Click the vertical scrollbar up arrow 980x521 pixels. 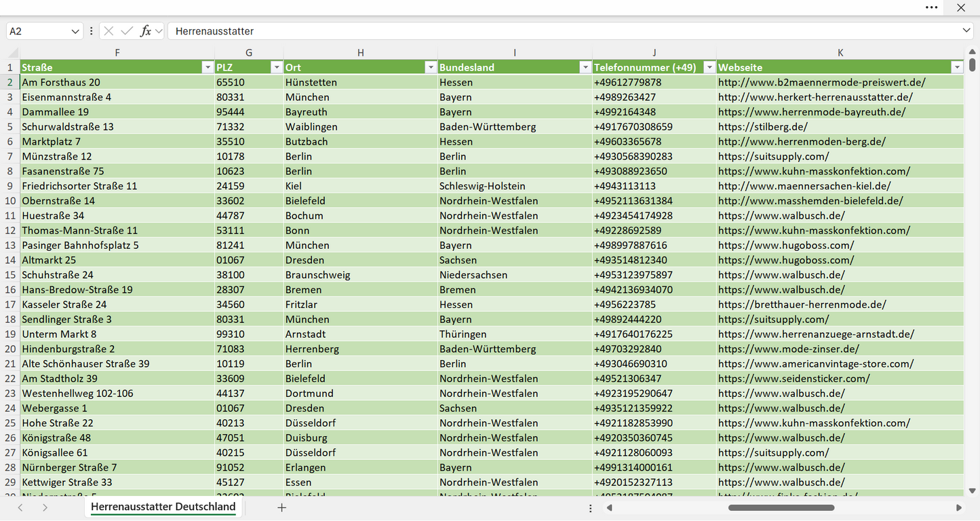(972, 52)
